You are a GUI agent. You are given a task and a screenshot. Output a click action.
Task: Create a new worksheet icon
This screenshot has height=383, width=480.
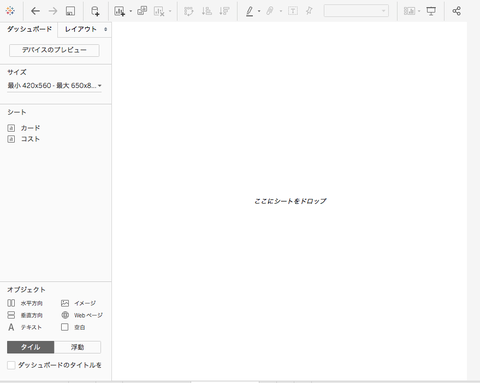(x=119, y=11)
